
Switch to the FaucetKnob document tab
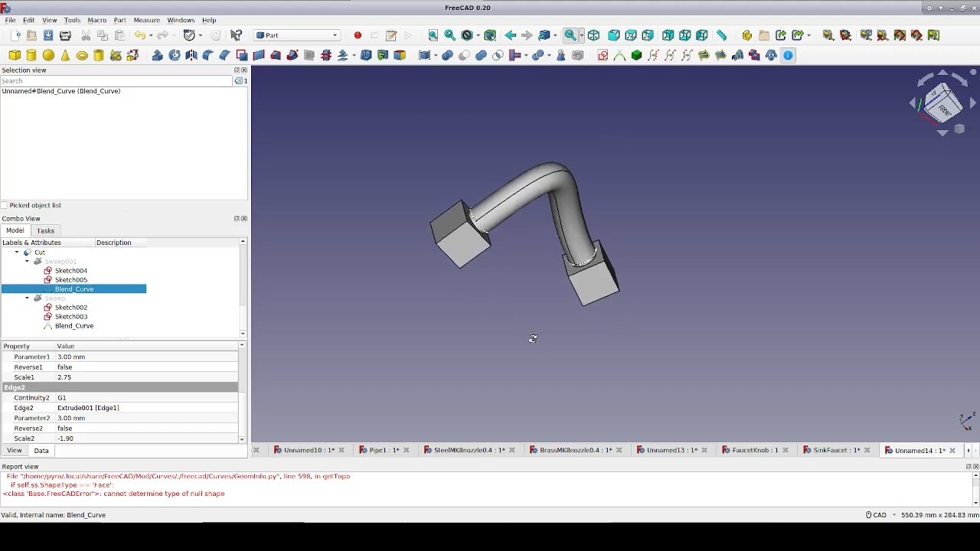coord(755,450)
